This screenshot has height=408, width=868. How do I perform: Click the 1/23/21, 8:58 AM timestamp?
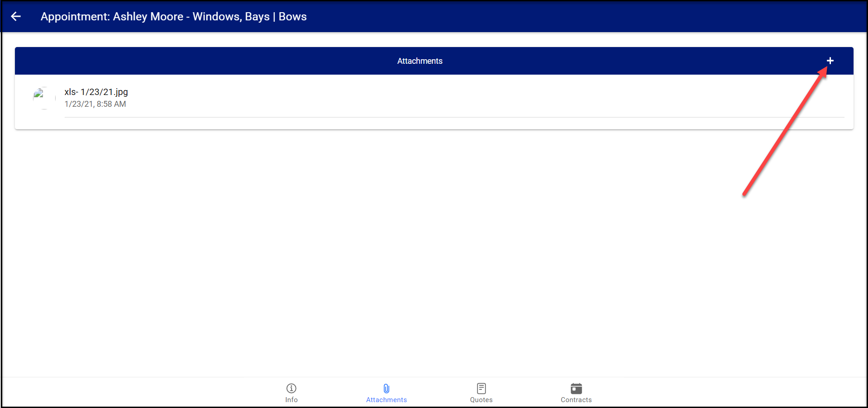[x=95, y=104]
